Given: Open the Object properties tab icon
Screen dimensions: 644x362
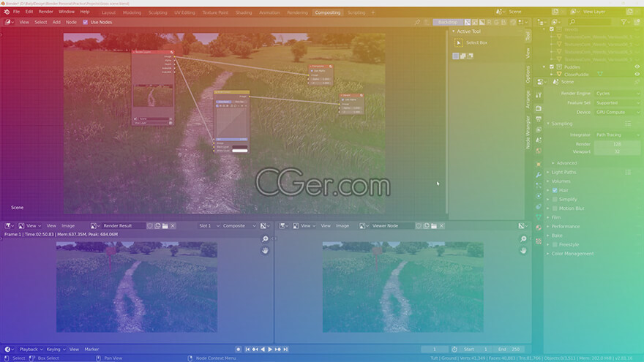Looking at the screenshot, I should (x=539, y=164).
